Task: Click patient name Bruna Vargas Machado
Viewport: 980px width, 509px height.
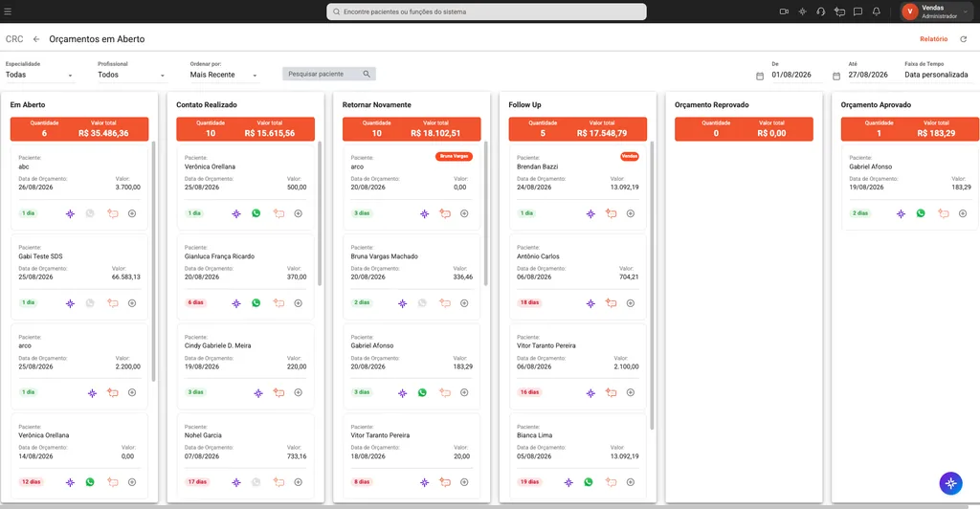Action: click(x=385, y=256)
